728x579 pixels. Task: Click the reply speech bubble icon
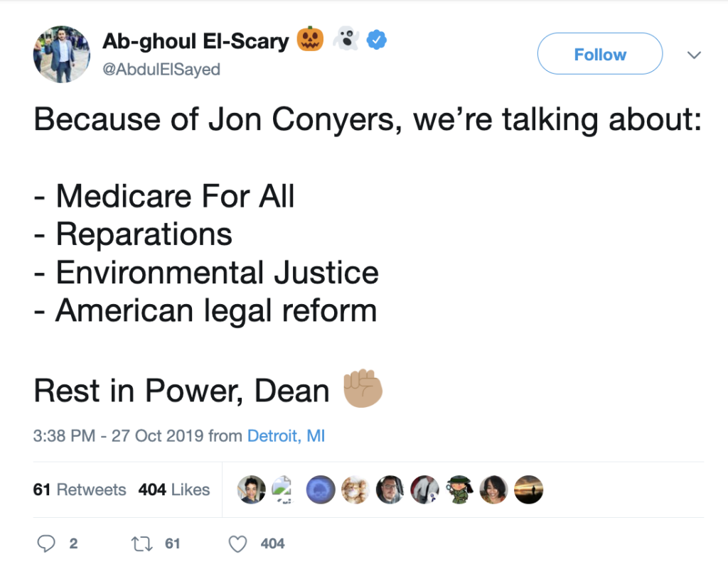coord(46,543)
